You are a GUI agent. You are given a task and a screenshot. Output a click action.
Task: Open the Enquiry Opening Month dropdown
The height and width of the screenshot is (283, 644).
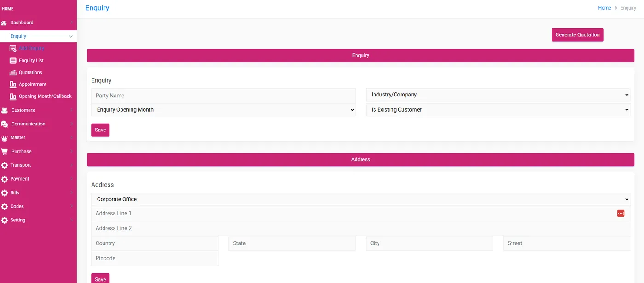coord(224,110)
